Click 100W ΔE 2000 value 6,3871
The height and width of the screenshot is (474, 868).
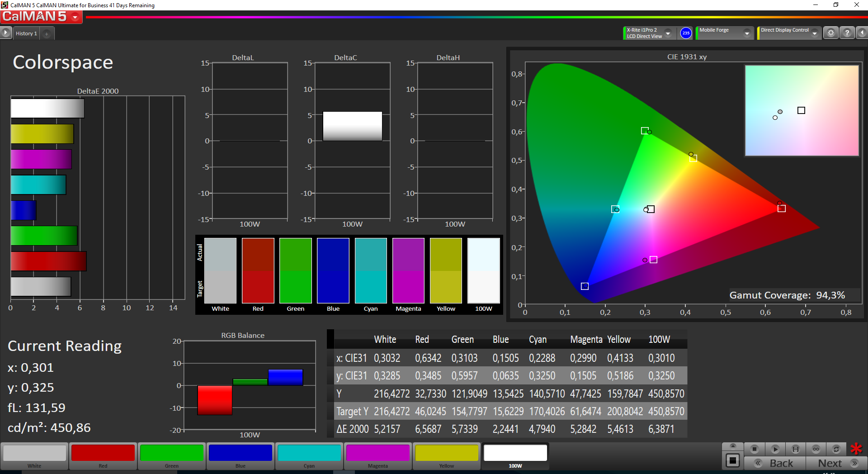661,429
